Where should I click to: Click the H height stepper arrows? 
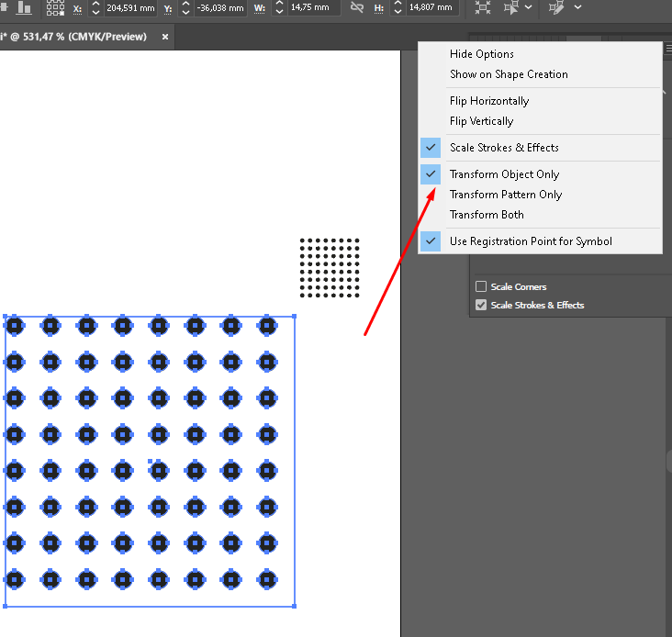coord(397,7)
